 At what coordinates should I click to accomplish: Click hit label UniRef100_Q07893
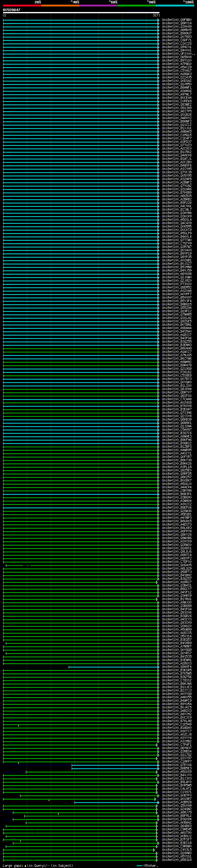coord(177,37)
